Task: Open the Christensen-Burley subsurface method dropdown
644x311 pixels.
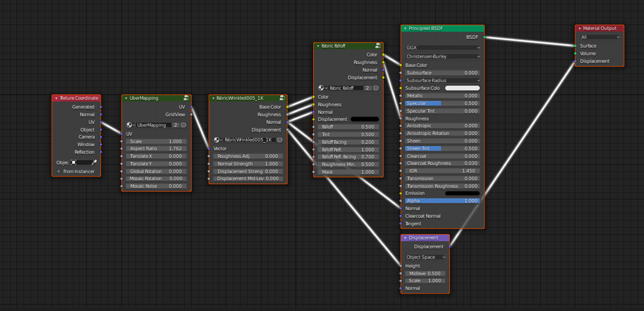Action: (443, 56)
